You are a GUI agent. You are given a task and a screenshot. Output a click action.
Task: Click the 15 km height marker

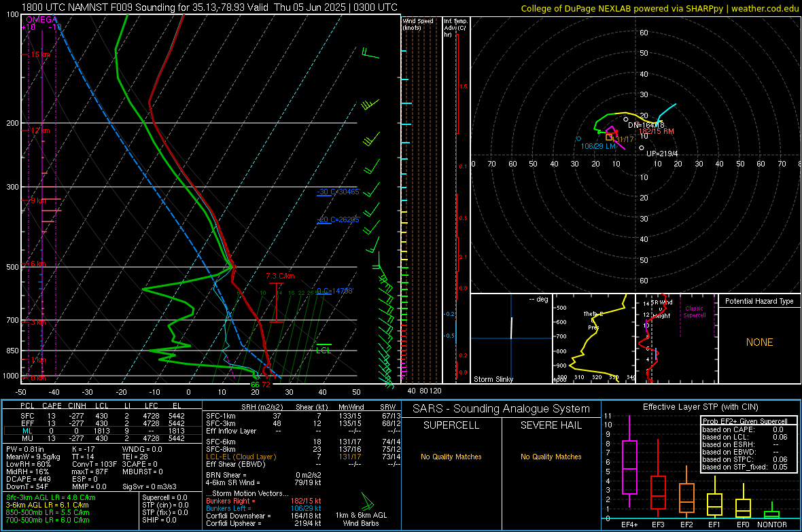click(41, 54)
